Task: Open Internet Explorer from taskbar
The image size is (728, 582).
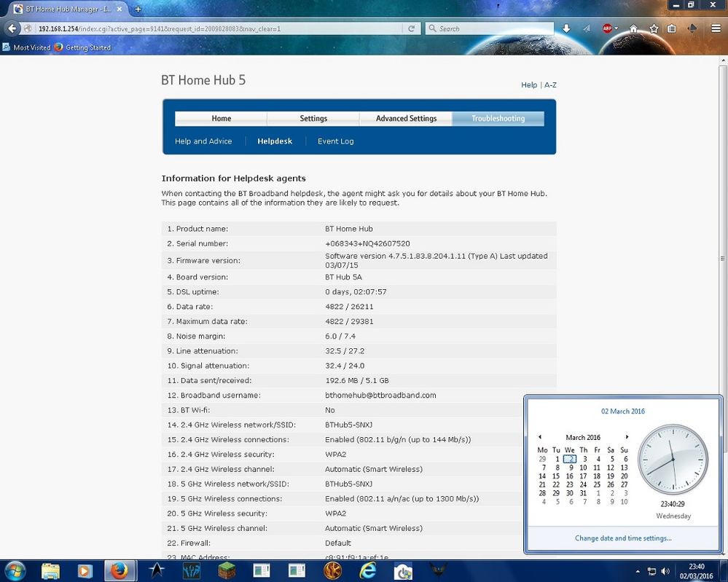Action: coord(368,571)
